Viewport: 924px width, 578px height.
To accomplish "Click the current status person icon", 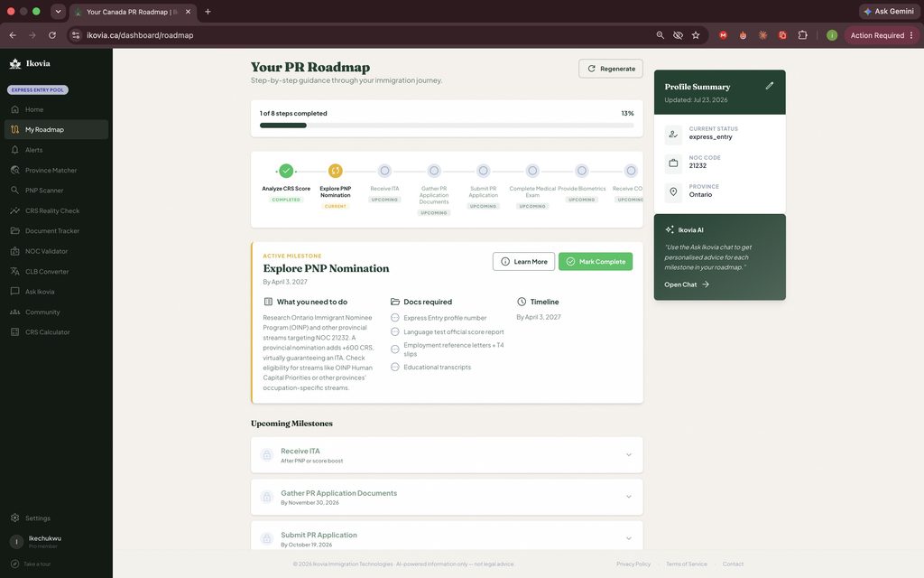I will click(x=673, y=134).
